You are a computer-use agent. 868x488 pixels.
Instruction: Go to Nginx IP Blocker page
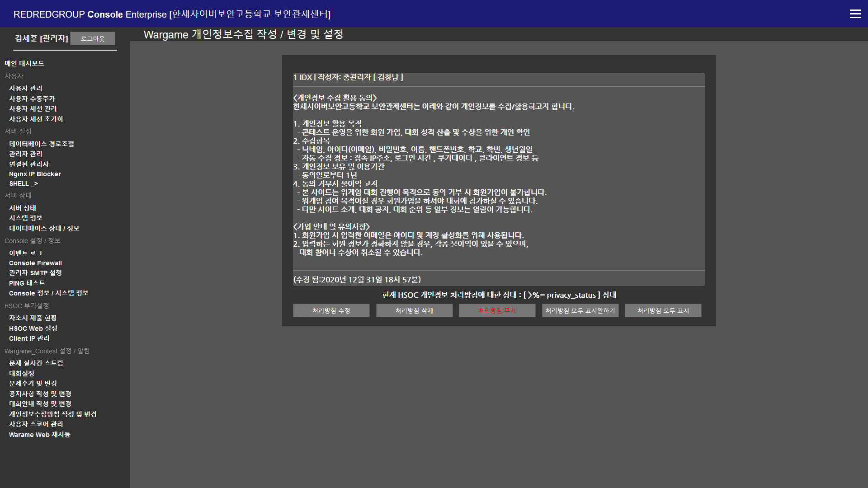(35, 174)
